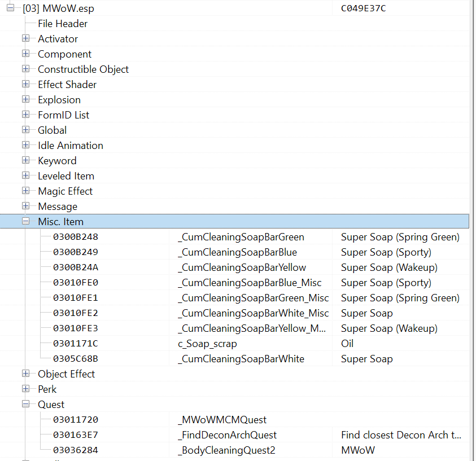
Task: Expand the Idle Animation group
Action: pyautogui.click(x=26, y=144)
